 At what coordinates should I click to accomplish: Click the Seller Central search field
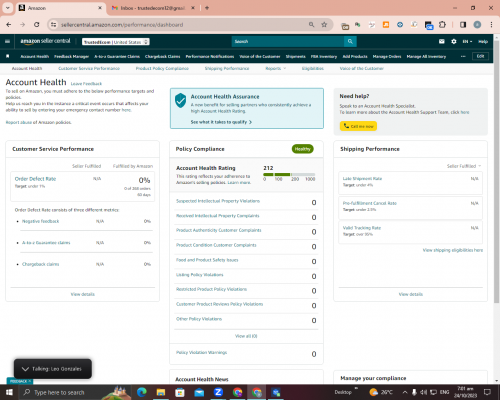coord(288,41)
